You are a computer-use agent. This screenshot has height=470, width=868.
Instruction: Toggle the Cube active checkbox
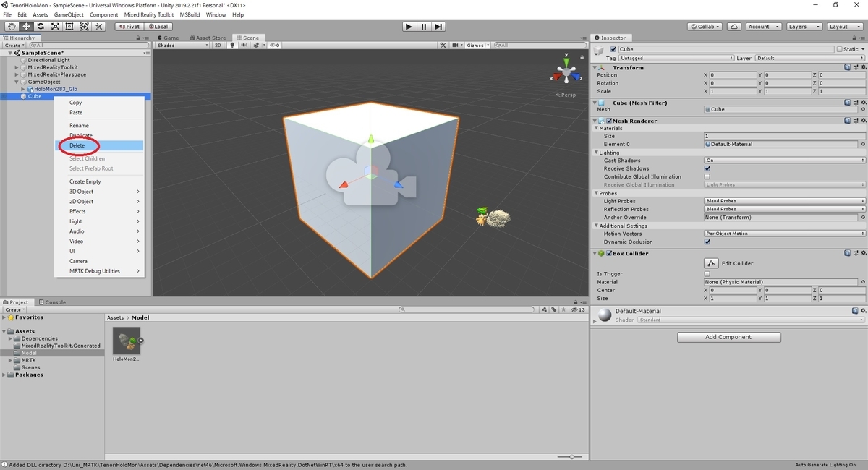[613, 49]
